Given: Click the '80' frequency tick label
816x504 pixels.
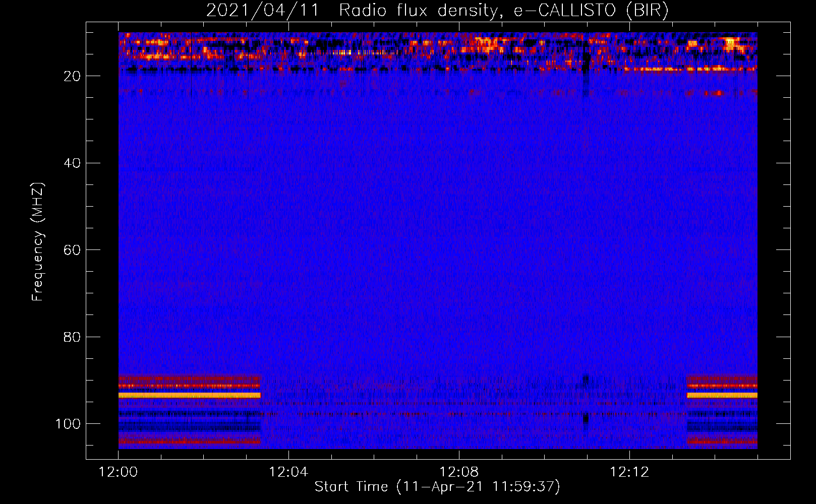Looking at the screenshot, I should tap(72, 337).
